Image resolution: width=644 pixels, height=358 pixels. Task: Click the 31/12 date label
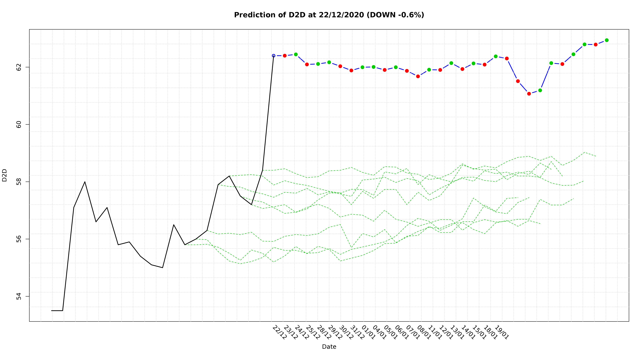pyautogui.click(x=357, y=332)
